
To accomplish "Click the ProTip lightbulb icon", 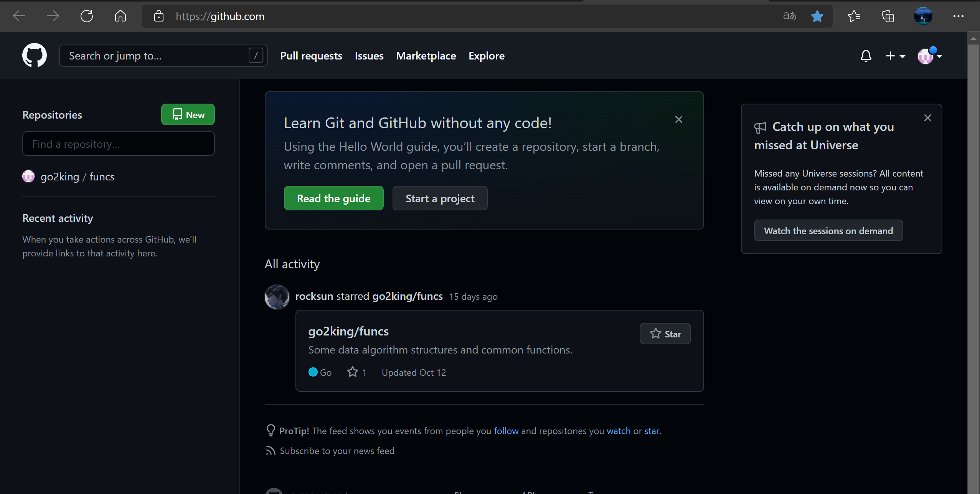I will point(271,430).
